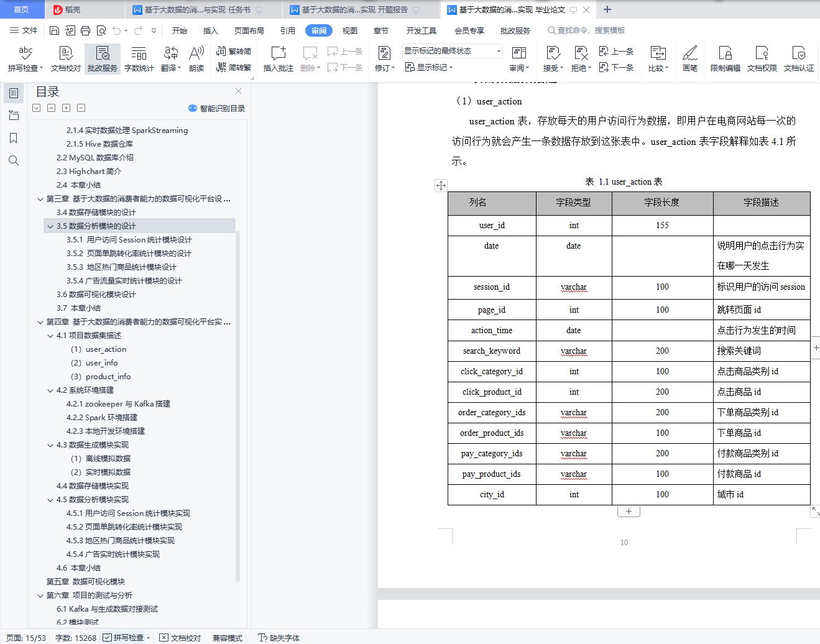The height and width of the screenshot is (644, 820).
Task: Click the 文档校对 proofreading icon
Action: (66, 59)
